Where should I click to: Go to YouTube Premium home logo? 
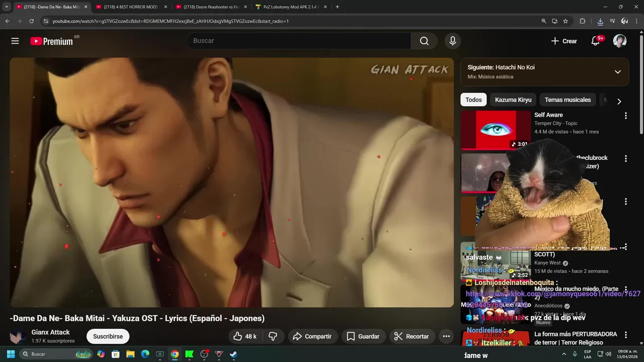coord(52,41)
